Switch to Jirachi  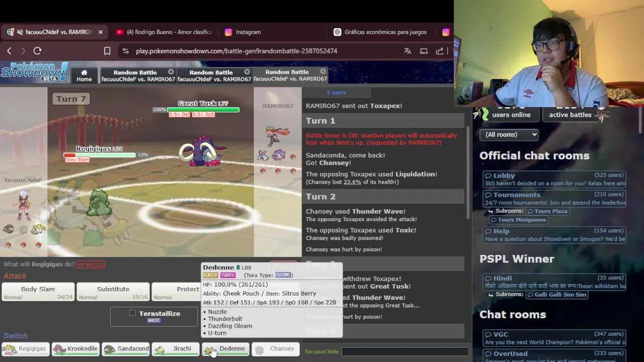point(176,349)
